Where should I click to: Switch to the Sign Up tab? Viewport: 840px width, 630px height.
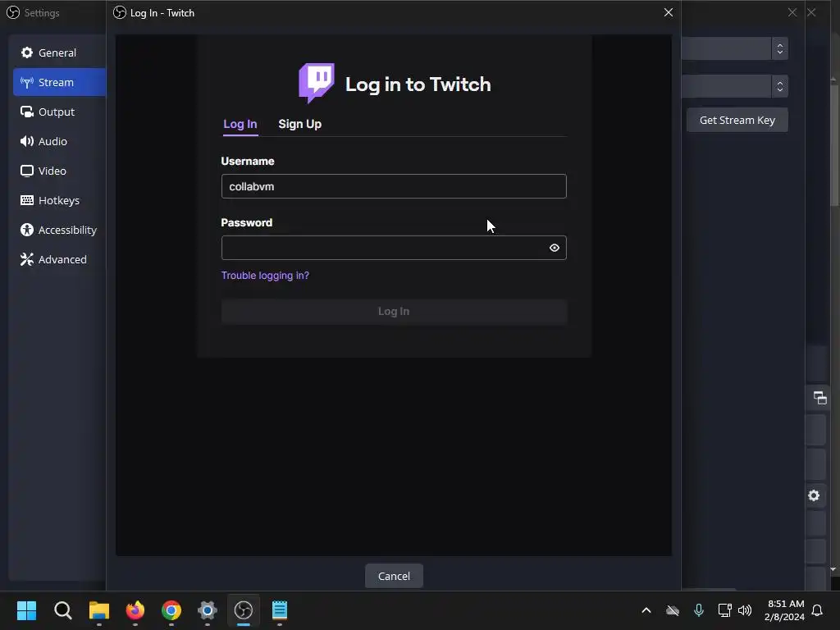(299, 124)
